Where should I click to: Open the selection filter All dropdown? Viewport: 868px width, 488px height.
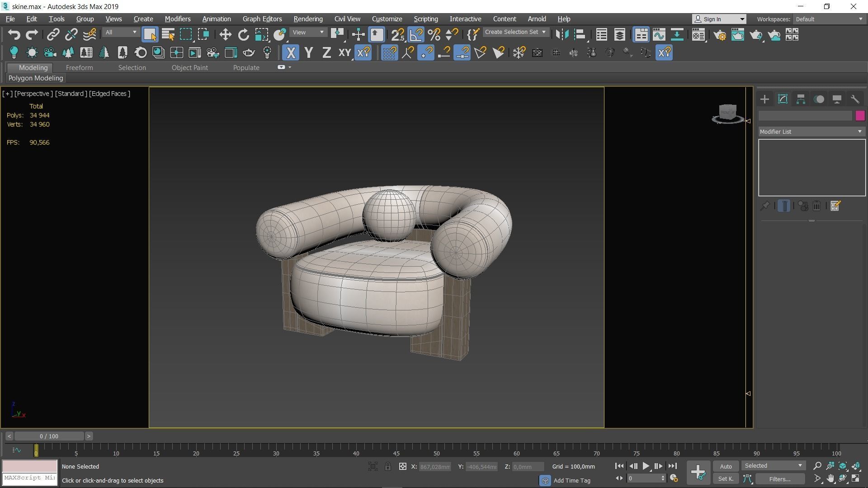[120, 33]
